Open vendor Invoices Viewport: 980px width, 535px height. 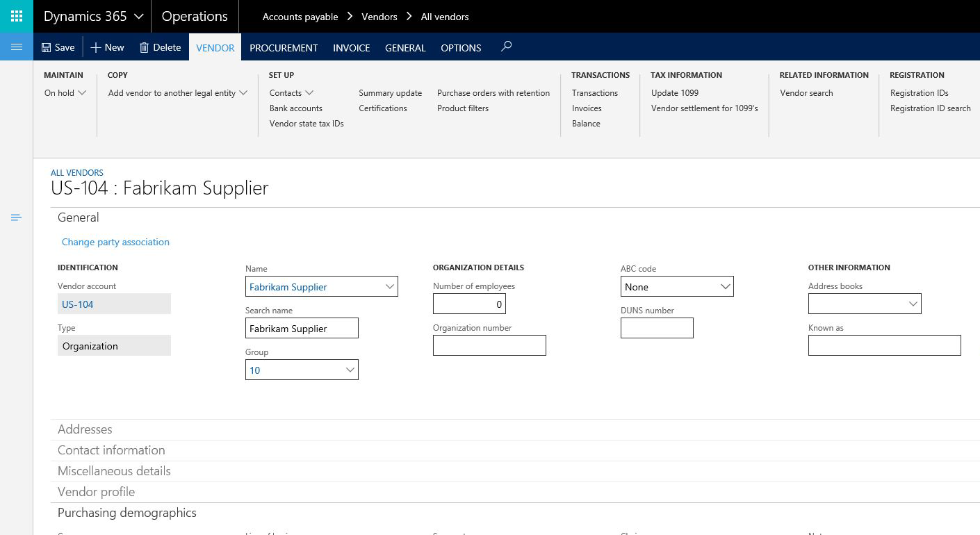(x=587, y=108)
